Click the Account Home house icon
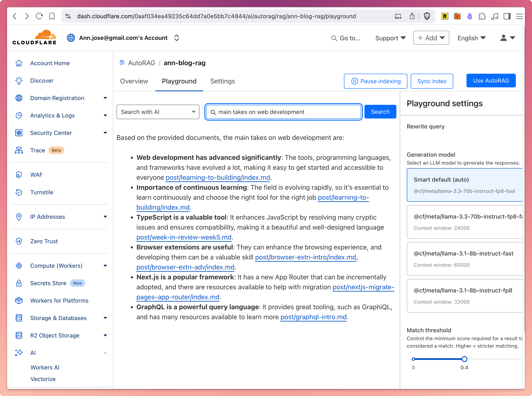Image resolution: width=532 pixels, height=396 pixels. coord(19,63)
